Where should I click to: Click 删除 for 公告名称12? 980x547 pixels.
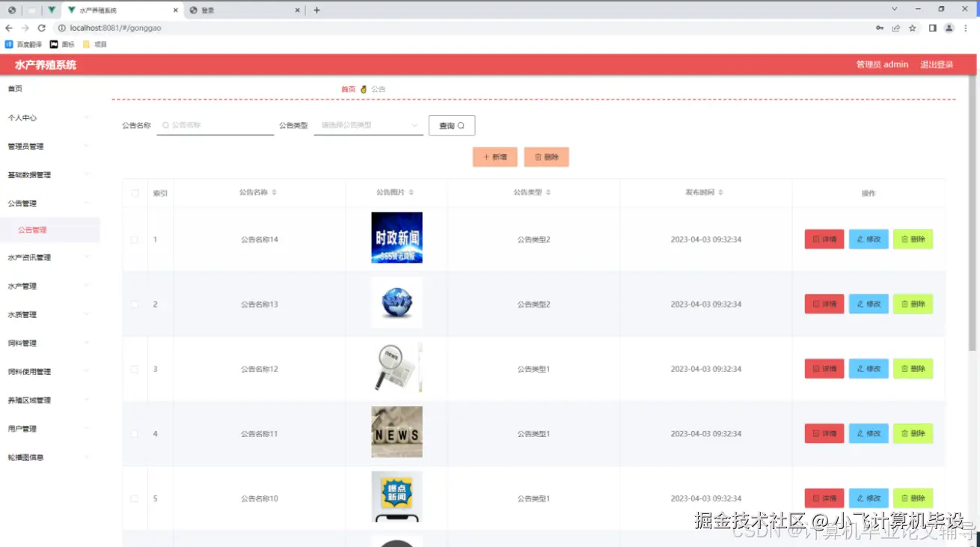(x=913, y=369)
